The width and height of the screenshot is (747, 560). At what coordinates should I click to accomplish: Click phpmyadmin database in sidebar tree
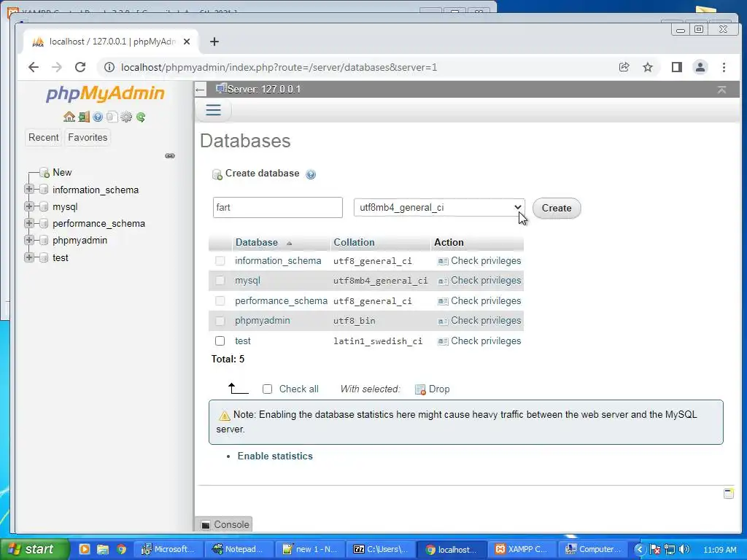coord(80,241)
